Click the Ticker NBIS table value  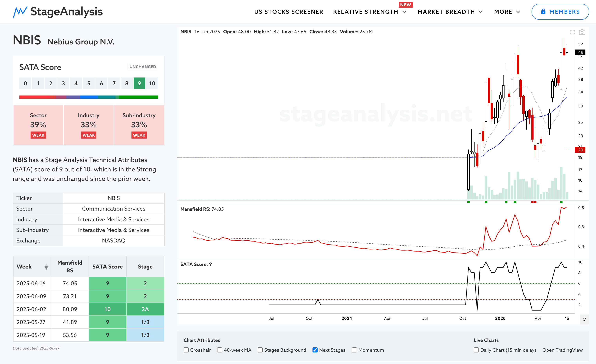tap(114, 198)
